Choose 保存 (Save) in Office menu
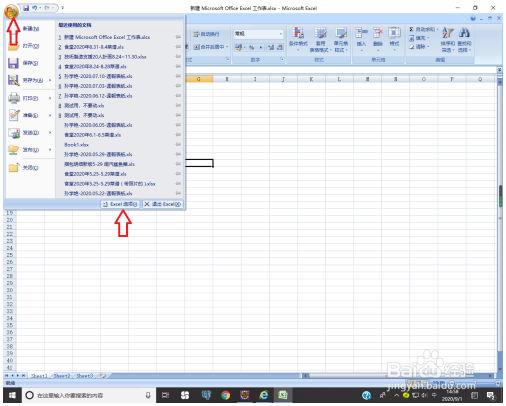This screenshot has height=406, width=506. pos(30,63)
